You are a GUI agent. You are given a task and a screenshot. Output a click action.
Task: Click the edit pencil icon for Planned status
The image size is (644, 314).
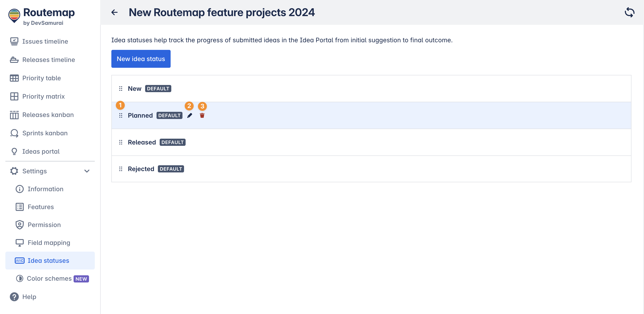pyautogui.click(x=190, y=115)
